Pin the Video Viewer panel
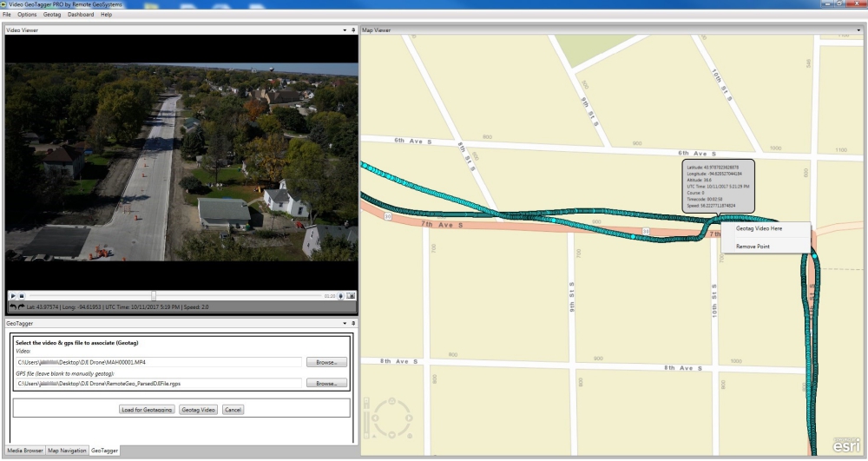 (353, 30)
